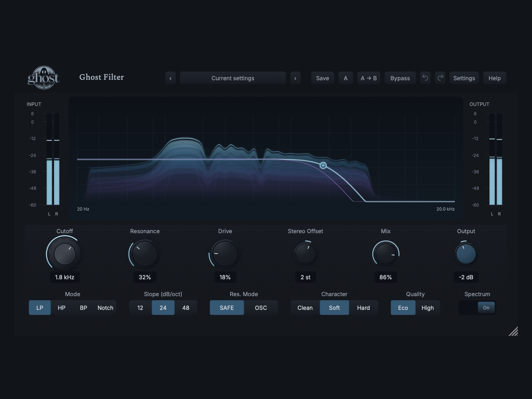Screen dimensions: 532x399
Task: Click the INPUT meter label
Action: pos(34,104)
